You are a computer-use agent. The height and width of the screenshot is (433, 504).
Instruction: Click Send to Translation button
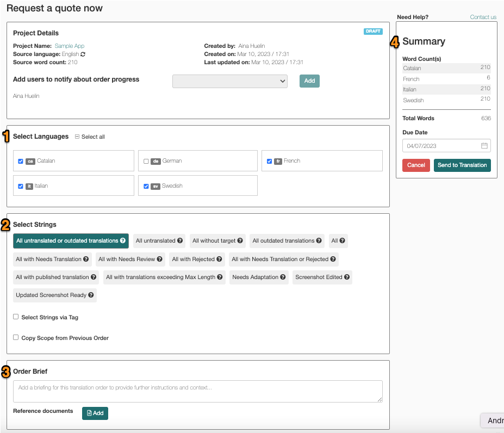[x=462, y=165]
